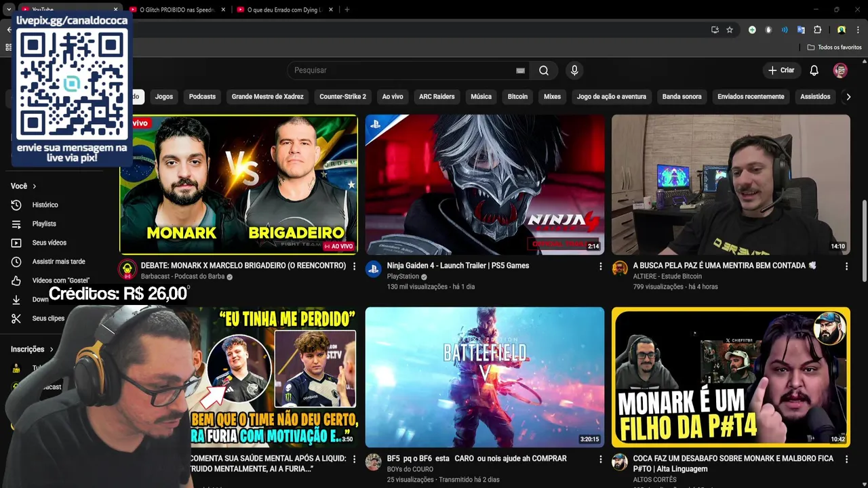The image size is (868, 488).
Task: Filter by the 'Ao vivo' chip
Action: (393, 97)
